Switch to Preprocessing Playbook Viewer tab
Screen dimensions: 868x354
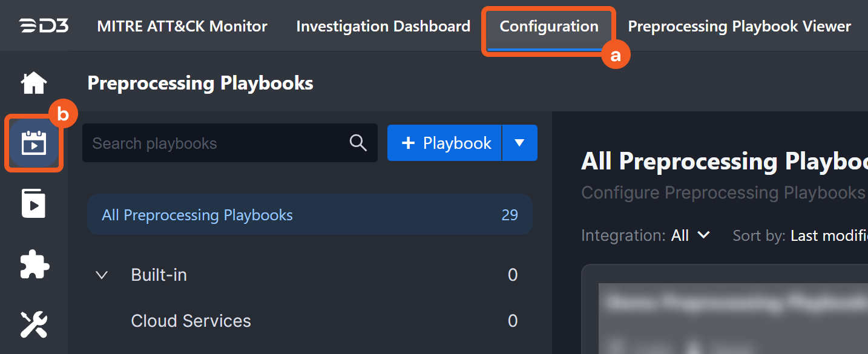739,27
